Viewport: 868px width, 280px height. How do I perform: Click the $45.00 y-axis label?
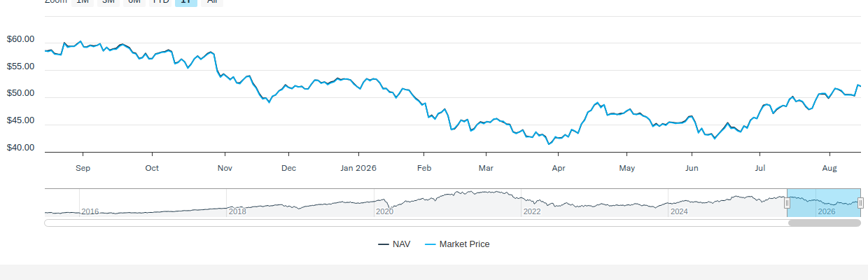click(x=20, y=120)
